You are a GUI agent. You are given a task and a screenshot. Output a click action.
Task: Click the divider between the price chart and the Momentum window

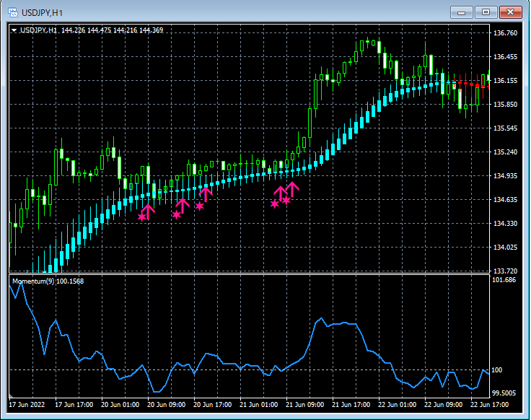pyautogui.click(x=249, y=274)
